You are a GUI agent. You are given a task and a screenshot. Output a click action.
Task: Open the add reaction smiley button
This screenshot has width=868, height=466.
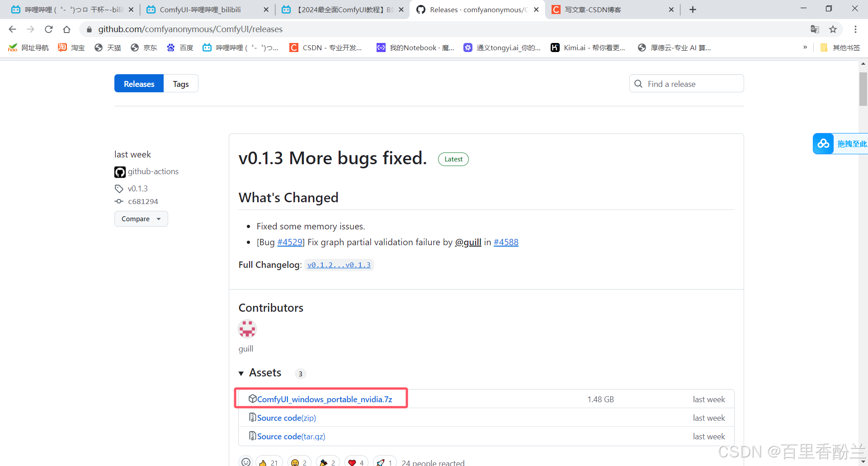coord(246,462)
